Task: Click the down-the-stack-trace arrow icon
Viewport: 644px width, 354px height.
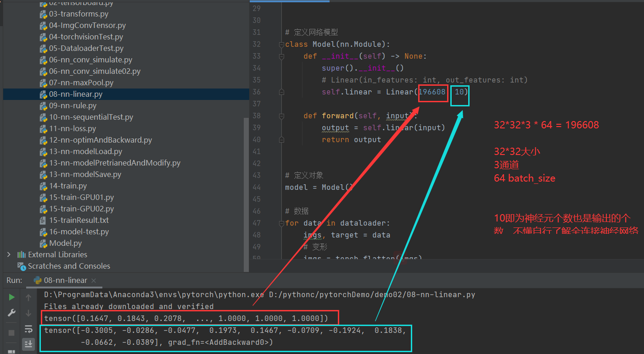Action: 28,313
